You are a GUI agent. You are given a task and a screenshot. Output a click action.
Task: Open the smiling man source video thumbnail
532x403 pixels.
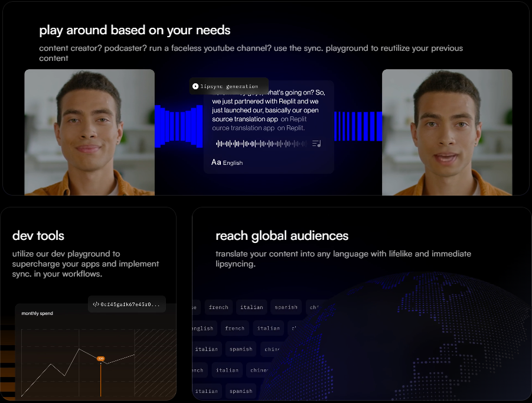[x=90, y=132]
